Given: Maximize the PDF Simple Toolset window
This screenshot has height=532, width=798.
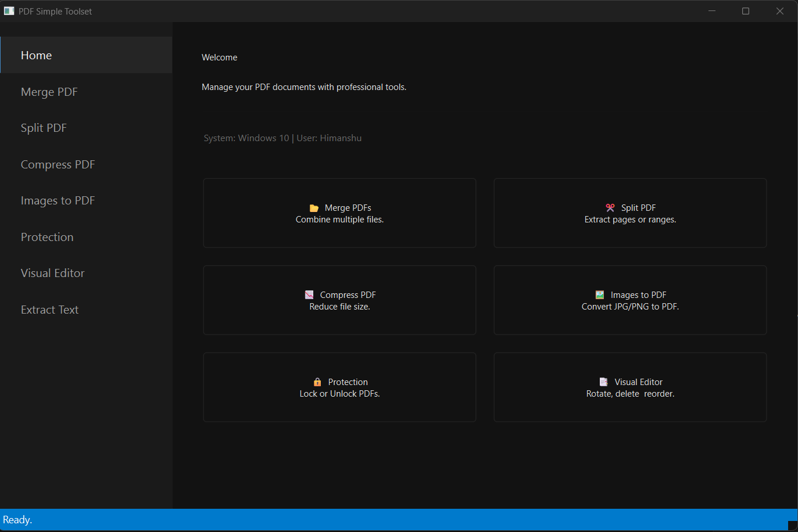Looking at the screenshot, I should click(746, 11).
